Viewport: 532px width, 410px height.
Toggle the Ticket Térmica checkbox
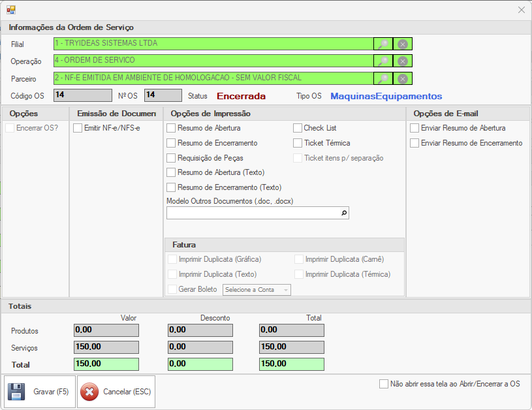click(x=298, y=143)
